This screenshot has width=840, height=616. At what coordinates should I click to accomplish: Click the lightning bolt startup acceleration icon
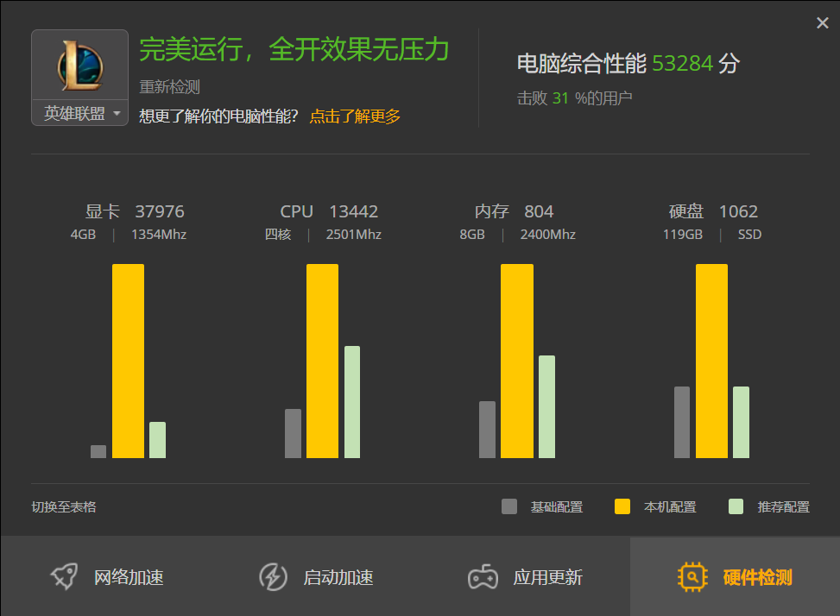pos(273,577)
